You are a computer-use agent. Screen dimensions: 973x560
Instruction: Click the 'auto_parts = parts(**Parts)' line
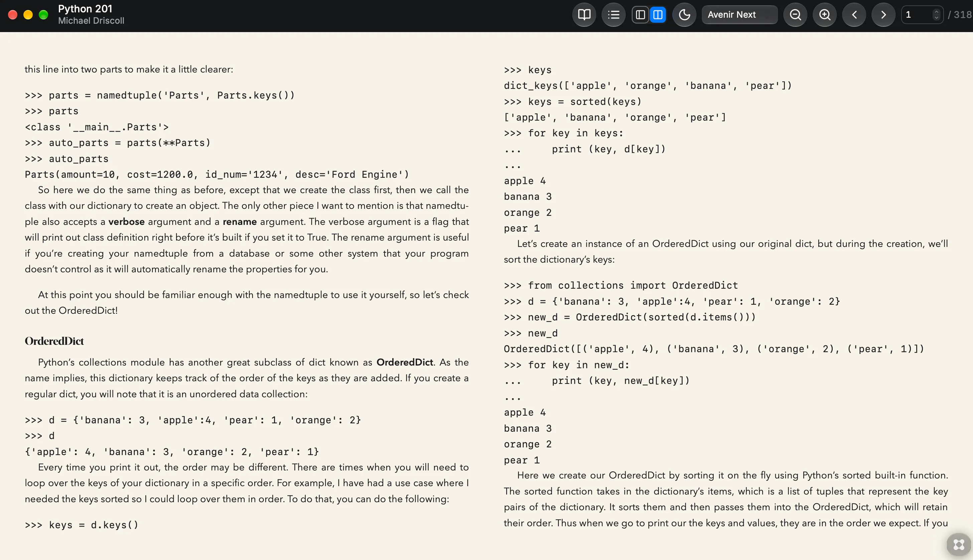tap(118, 143)
